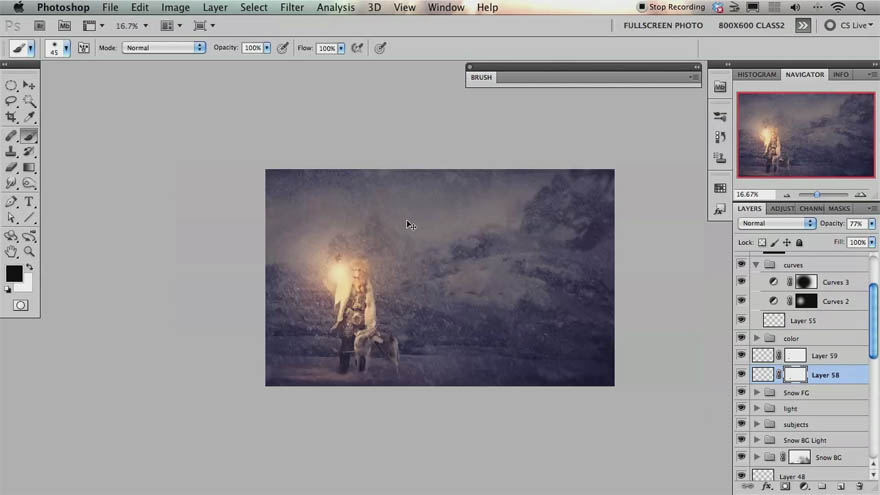Image resolution: width=880 pixels, height=495 pixels.
Task: Open brush preset picker arrow
Action: pyautogui.click(x=66, y=48)
